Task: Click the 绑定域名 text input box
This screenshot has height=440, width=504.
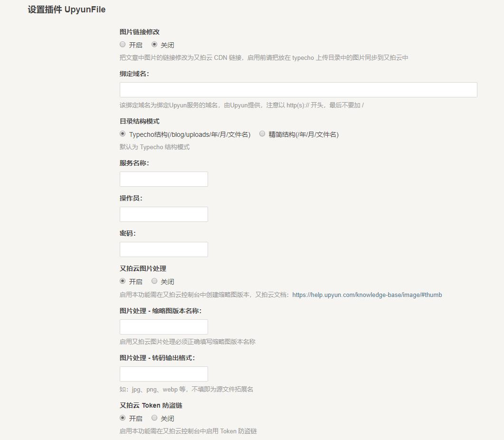Action: (x=298, y=90)
